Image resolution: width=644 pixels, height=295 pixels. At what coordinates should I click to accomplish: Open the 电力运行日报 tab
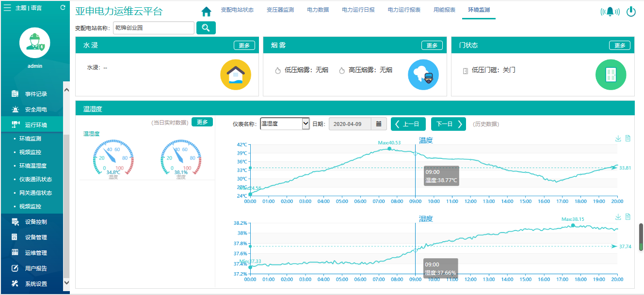pyautogui.click(x=358, y=10)
